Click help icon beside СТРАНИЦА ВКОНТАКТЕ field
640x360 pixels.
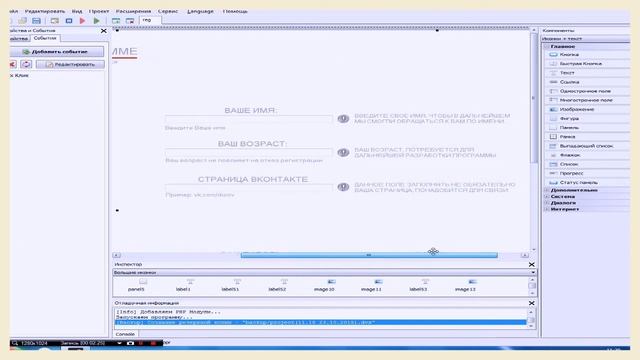(x=343, y=187)
